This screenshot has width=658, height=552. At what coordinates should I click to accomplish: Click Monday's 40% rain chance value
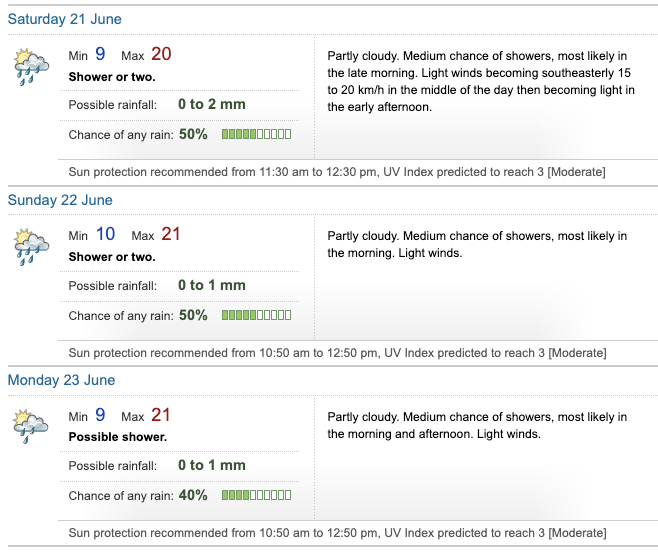tap(193, 495)
